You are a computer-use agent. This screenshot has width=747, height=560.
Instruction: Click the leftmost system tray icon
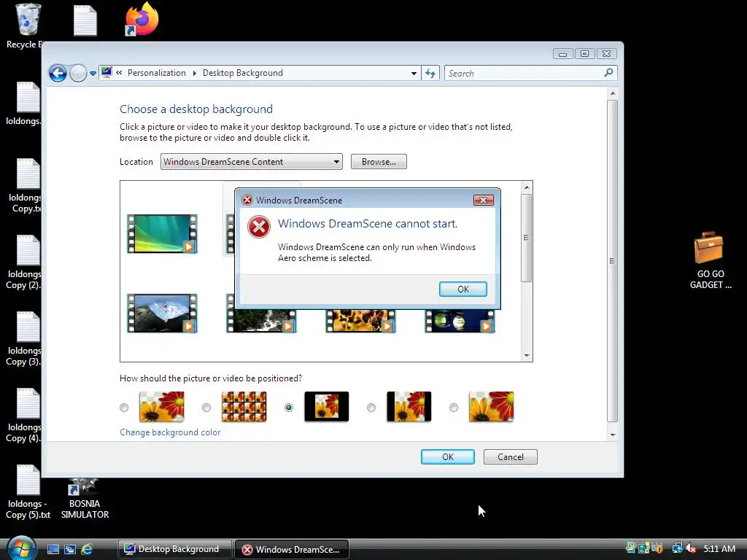pyautogui.click(x=631, y=548)
